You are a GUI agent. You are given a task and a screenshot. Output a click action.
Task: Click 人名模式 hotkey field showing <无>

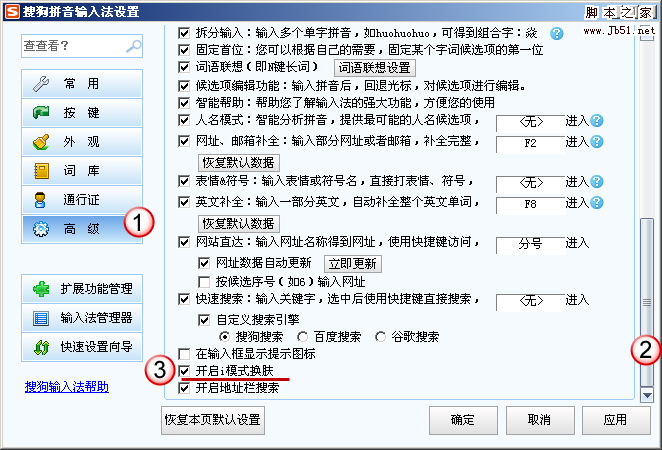531,122
